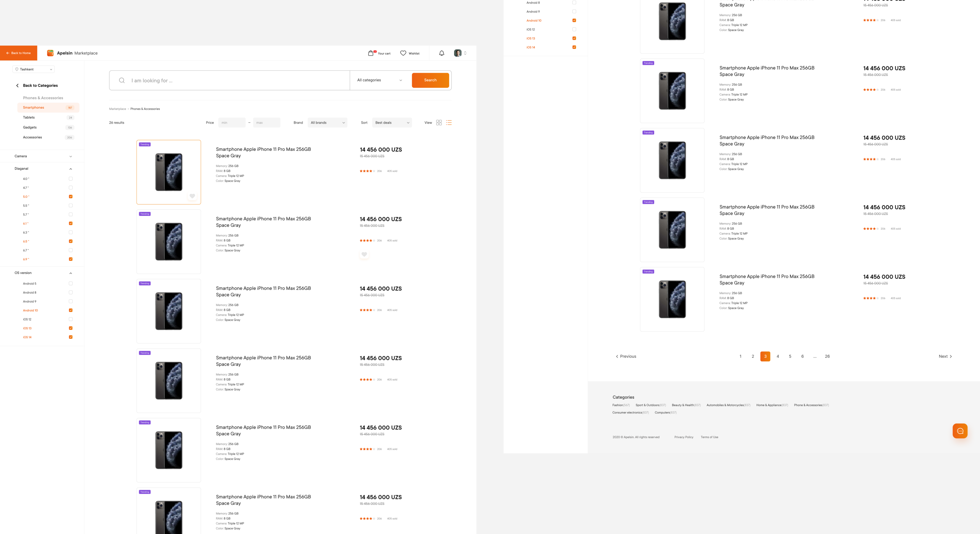Click the maximum price field
The width and height of the screenshot is (980, 534).
pos(267,123)
